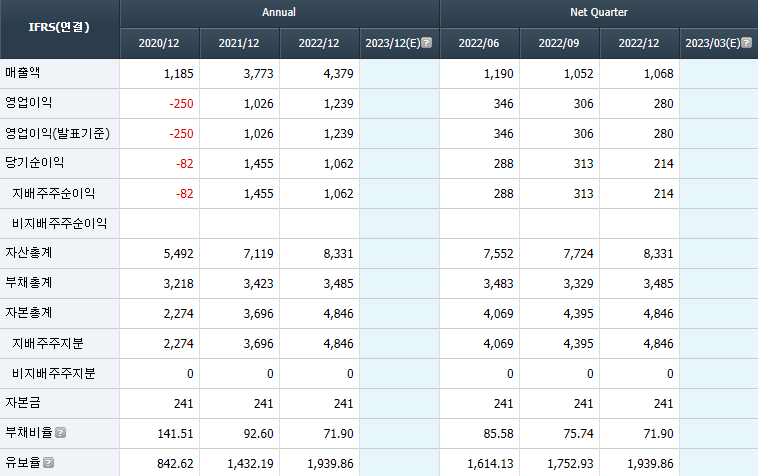Click quarterly 부채비율 value 75.74
The width and height of the screenshot is (758, 476).
tap(578, 433)
